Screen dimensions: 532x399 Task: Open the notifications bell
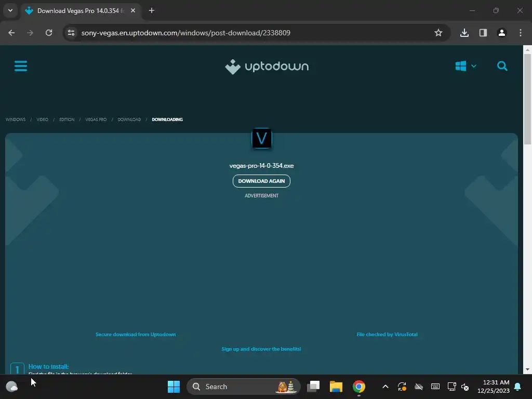point(518,387)
